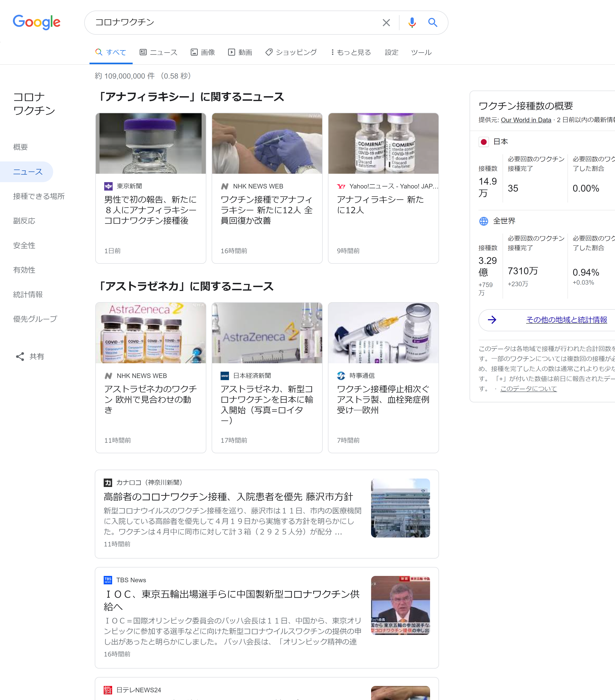
Task: Click the 全世界 7310万 completed value
Action: (x=523, y=271)
